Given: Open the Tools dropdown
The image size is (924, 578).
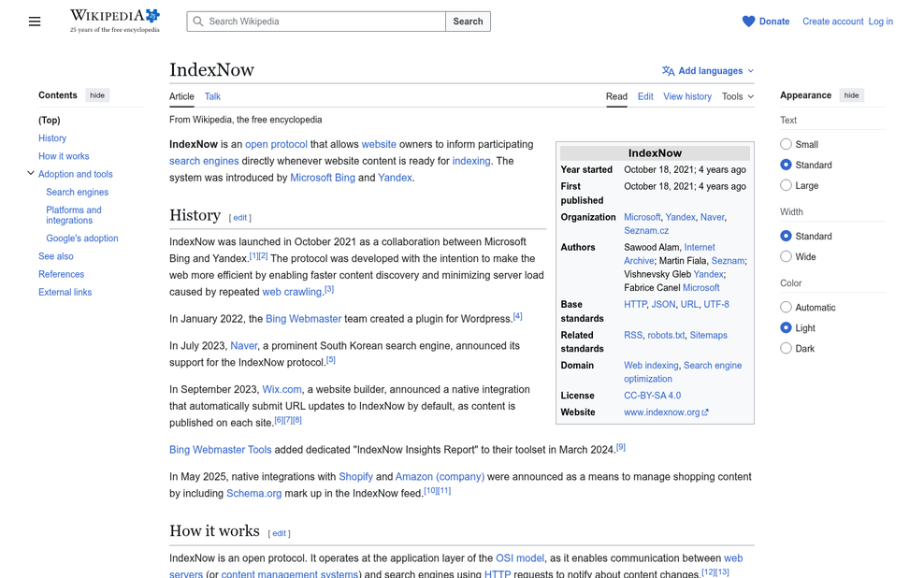Looking at the screenshot, I should click(x=738, y=96).
